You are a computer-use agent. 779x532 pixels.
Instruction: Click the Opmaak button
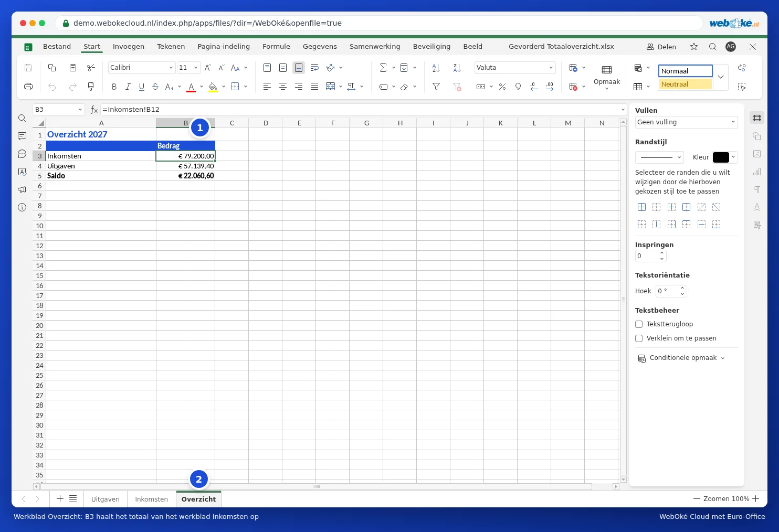[607, 77]
